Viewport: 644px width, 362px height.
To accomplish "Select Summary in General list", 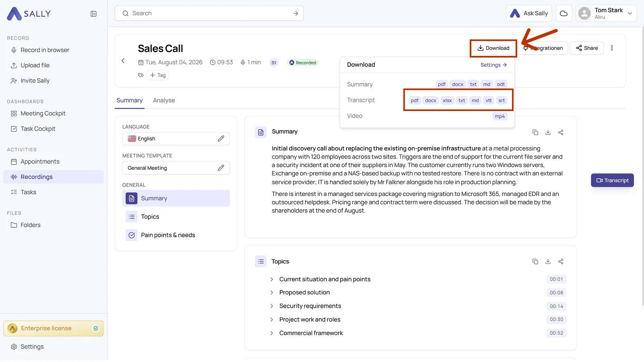I will click(176, 198).
